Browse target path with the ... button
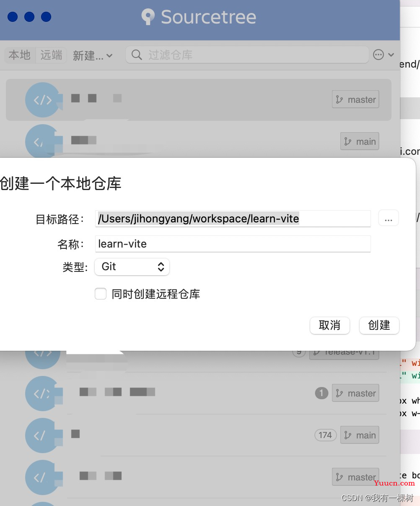 pos(389,219)
